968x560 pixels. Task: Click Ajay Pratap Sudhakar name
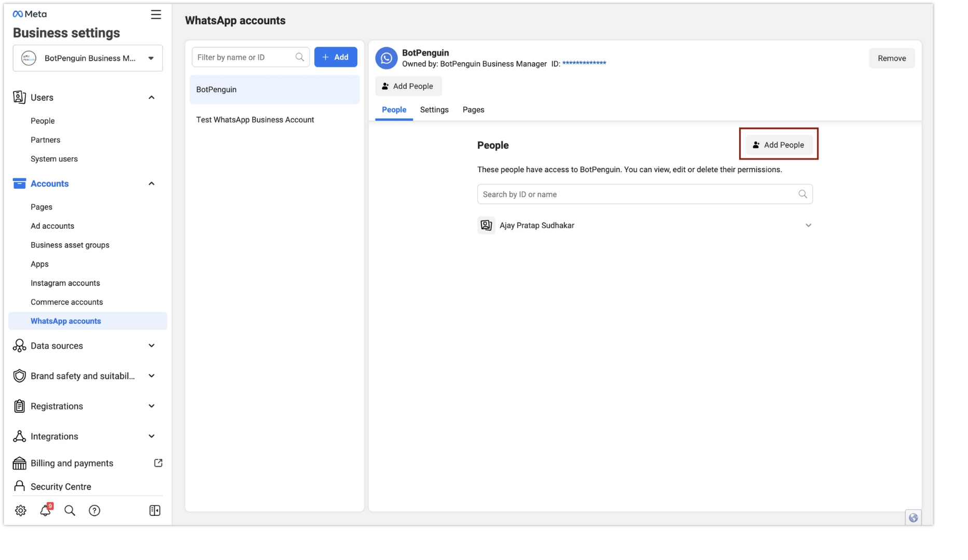click(537, 226)
